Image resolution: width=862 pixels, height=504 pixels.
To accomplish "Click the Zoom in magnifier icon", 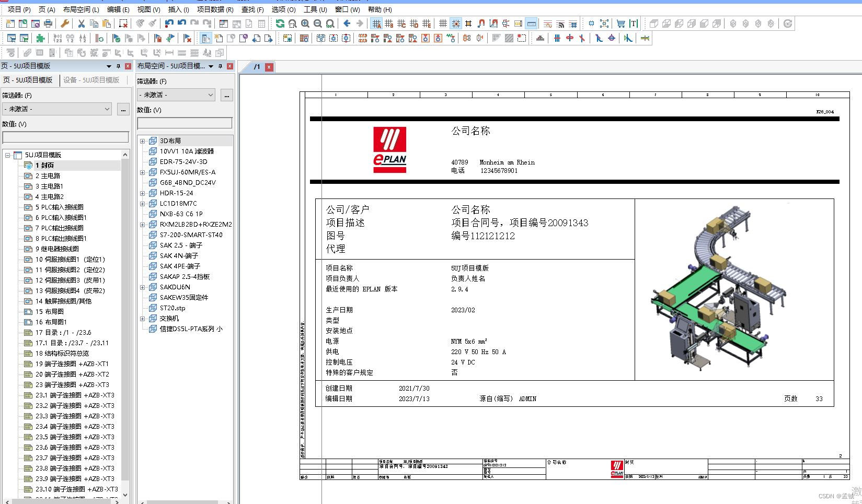I will (x=305, y=24).
